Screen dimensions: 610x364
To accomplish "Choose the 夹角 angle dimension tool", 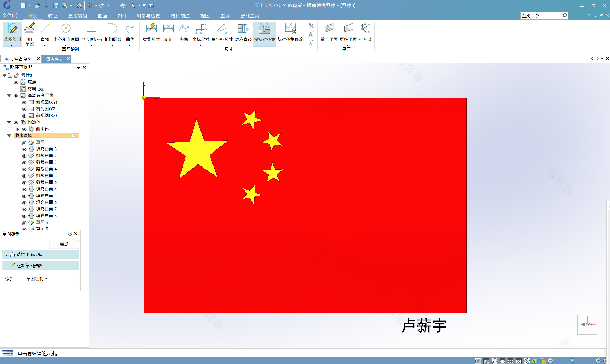I will pos(184,32).
